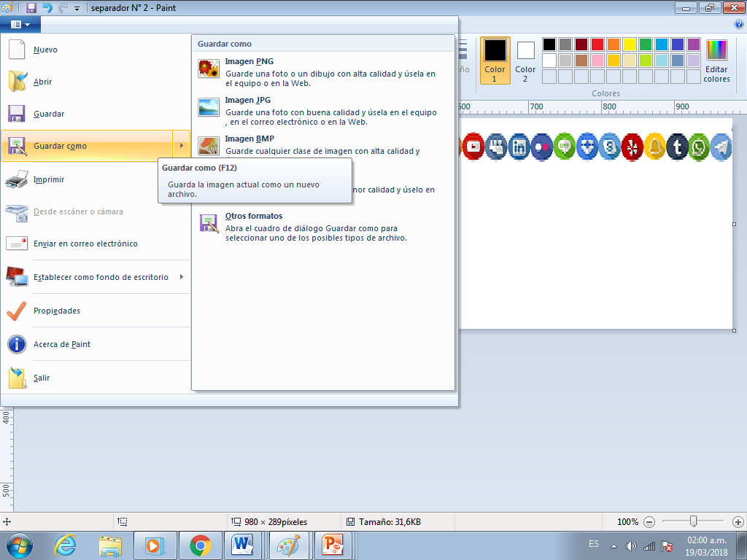Open Otros formatos save dialog
Image resolution: width=747 pixels, height=560 pixels.
tap(323, 227)
